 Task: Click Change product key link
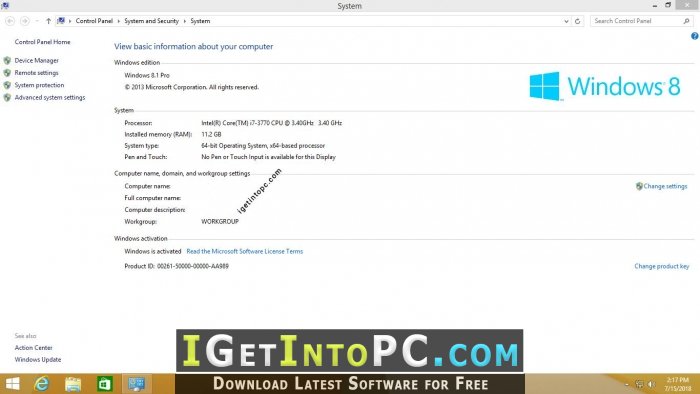[x=662, y=266]
